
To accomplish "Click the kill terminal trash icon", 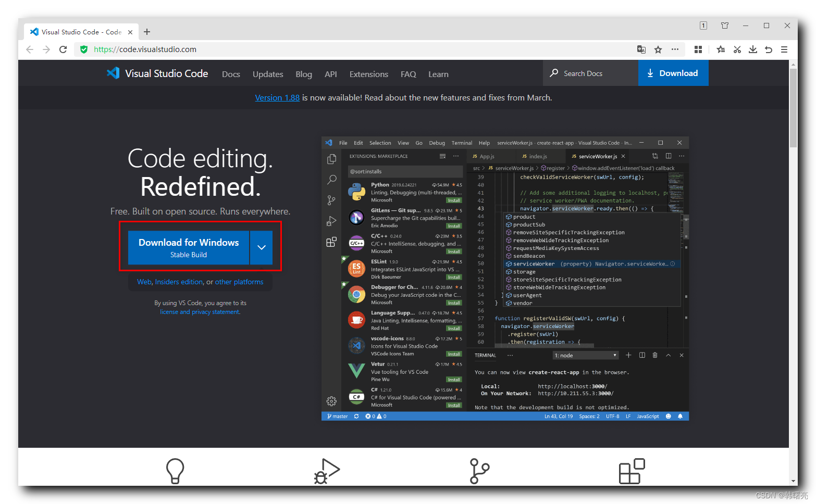I will coord(655,355).
